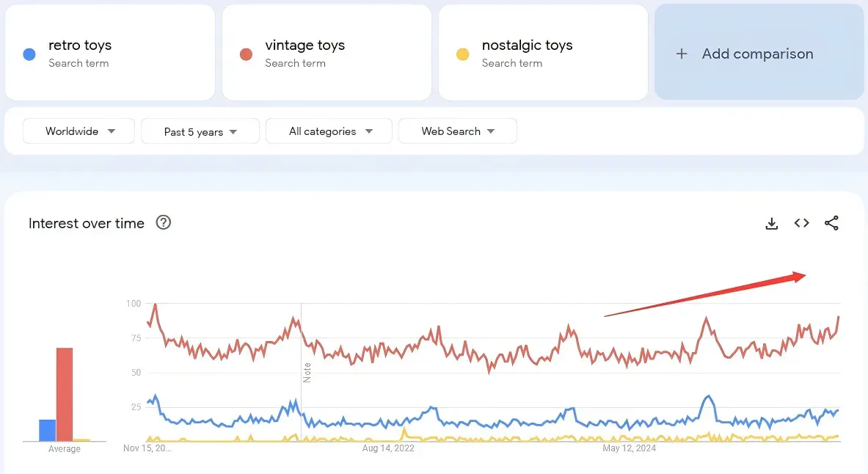Download the interest over time CSV
868x474 pixels.
click(x=771, y=224)
